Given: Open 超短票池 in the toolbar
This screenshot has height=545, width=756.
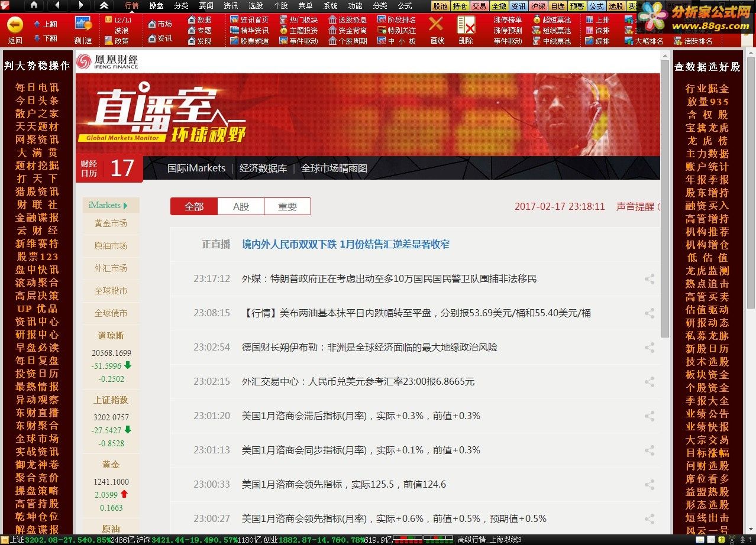Looking at the screenshot, I should [552, 20].
